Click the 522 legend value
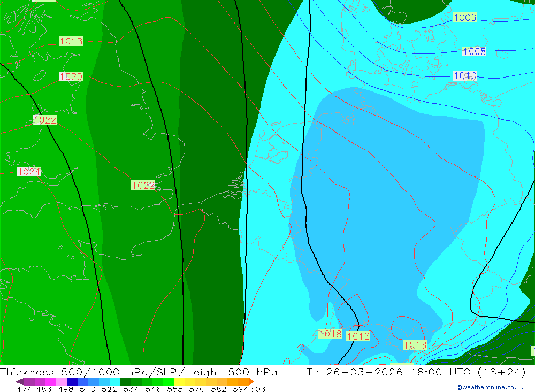This screenshot has height=392, width=535. (109, 389)
